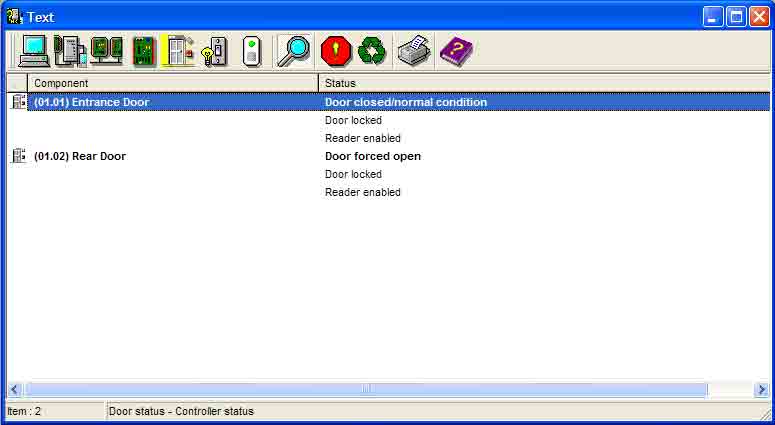Click the 'Door forced open' status text
The image size is (775, 425).
(373, 156)
